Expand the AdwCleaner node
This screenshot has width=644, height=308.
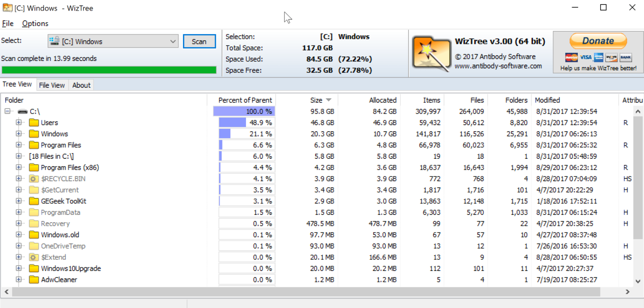tap(19, 280)
